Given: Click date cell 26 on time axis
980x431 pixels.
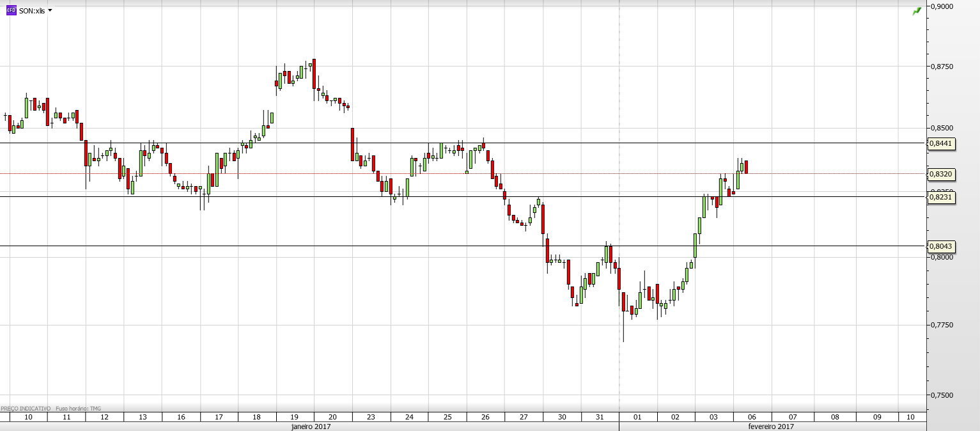Looking at the screenshot, I should click(x=485, y=417).
